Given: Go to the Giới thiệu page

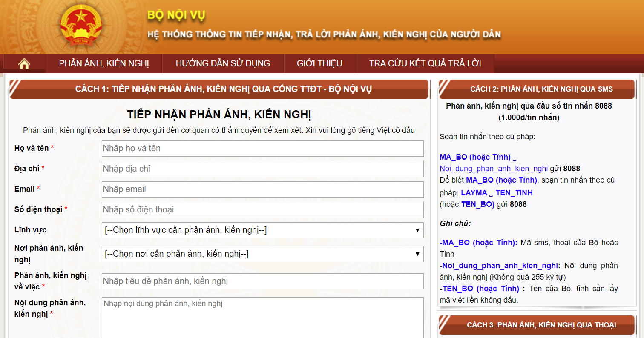Looking at the screenshot, I should point(319,64).
